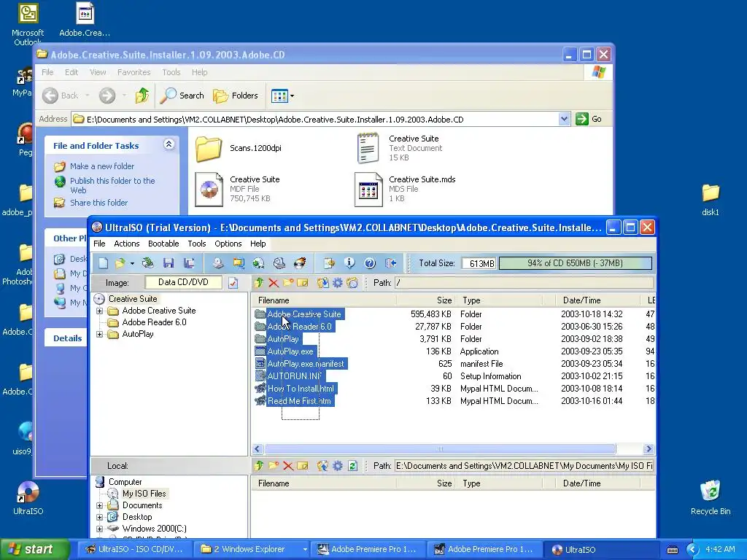Expand the Adobe Creative Suite tree node
The height and width of the screenshot is (560, 747).
pyautogui.click(x=99, y=311)
